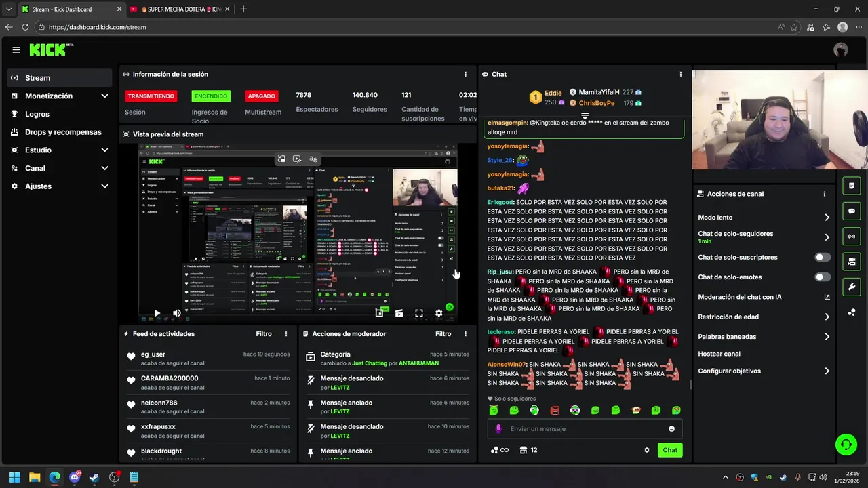Open the green headset support bubble
Image resolution: width=868 pixels, height=488 pixels.
(x=846, y=445)
